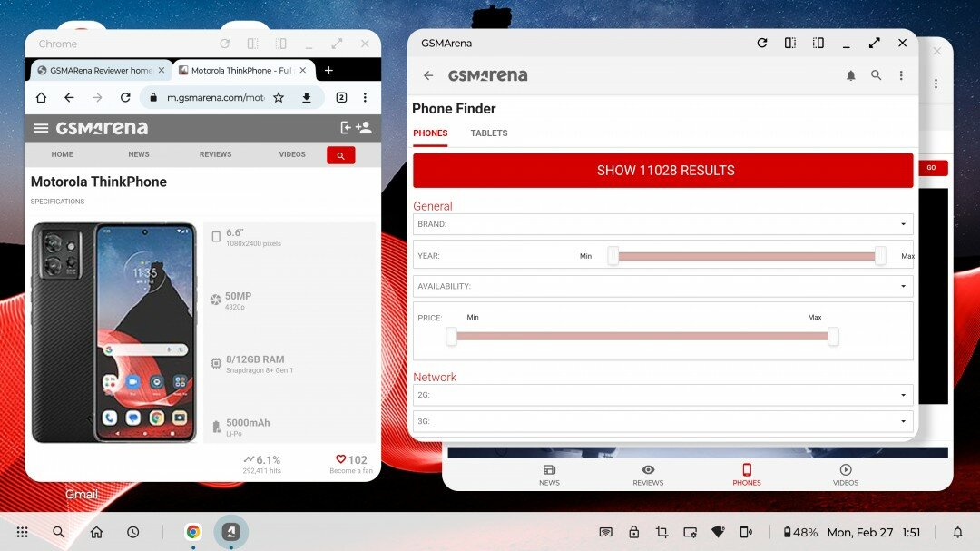Expand the 3G network dropdown
This screenshot has width=980, height=551.
[663, 421]
